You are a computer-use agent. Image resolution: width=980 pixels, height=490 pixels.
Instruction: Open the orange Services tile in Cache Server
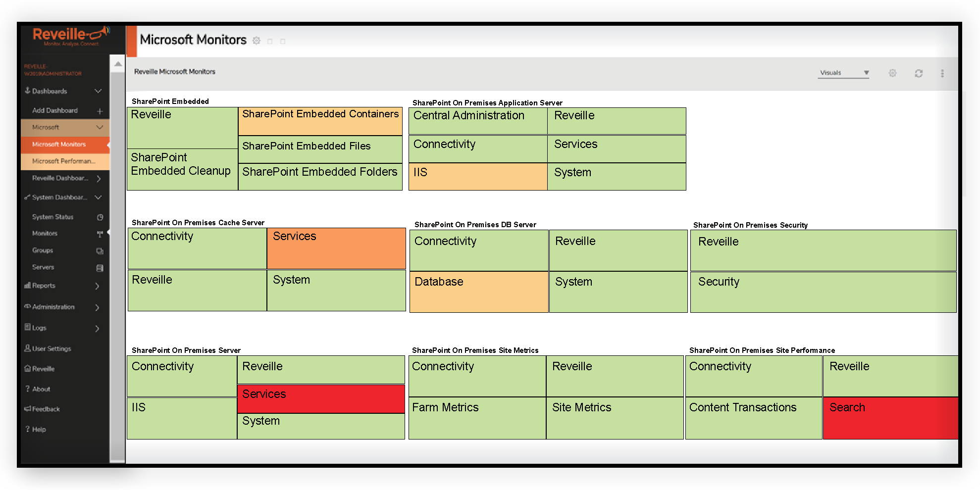336,248
